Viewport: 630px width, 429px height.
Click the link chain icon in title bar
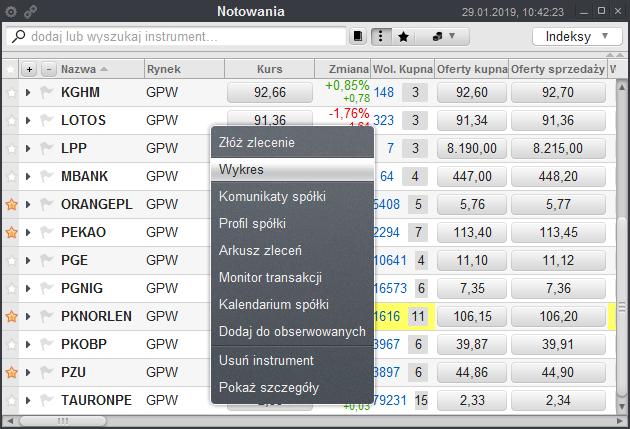pyautogui.click(x=31, y=11)
